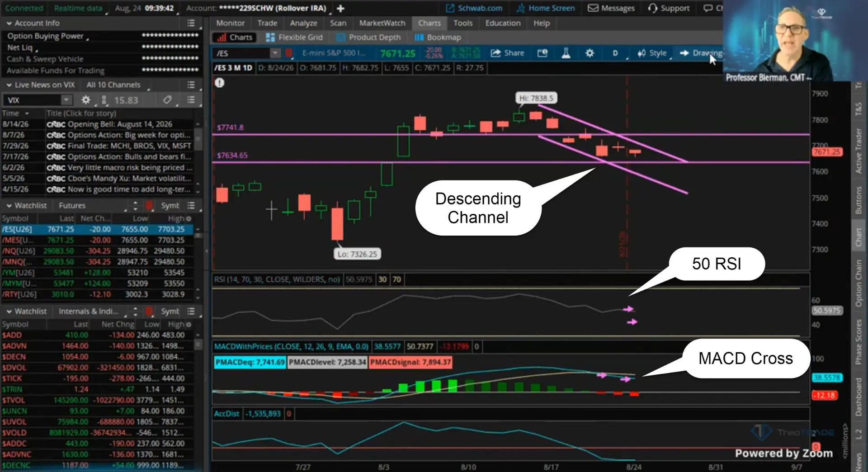
Task: Toggle the Option Chain sidebar gadget
Action: click(859, 283)
